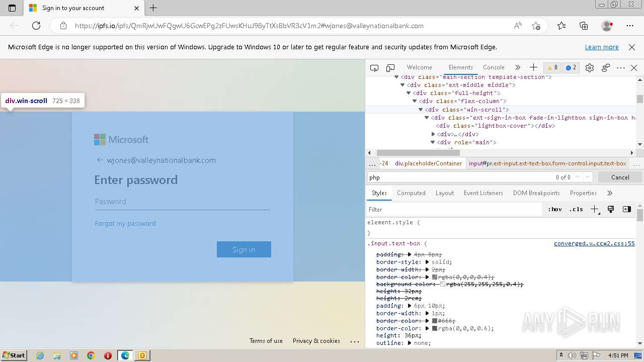Open the Forgot my password link

[x=125, y=223]
